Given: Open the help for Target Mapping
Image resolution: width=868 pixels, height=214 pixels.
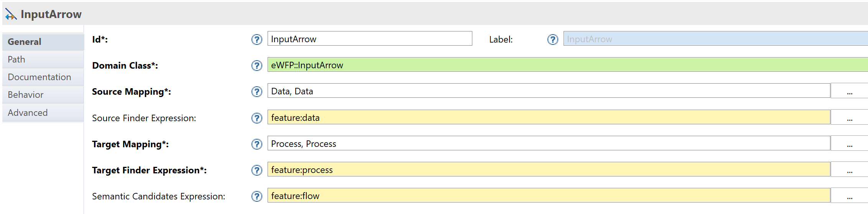Looking at the screenshot, I should coord(257,144).
